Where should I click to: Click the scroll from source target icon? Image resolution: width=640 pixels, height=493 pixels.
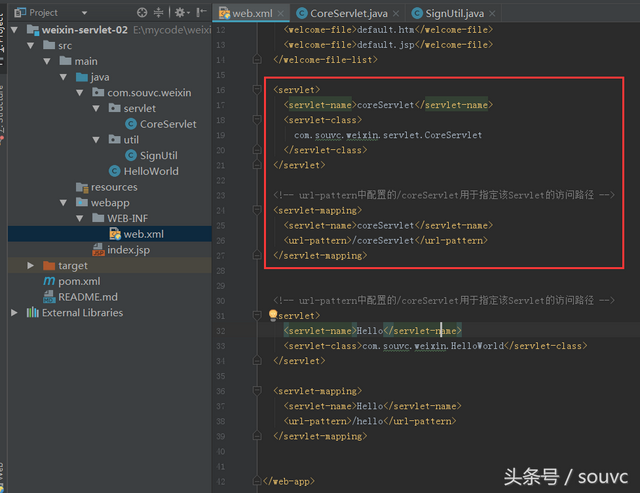point(142,13)
